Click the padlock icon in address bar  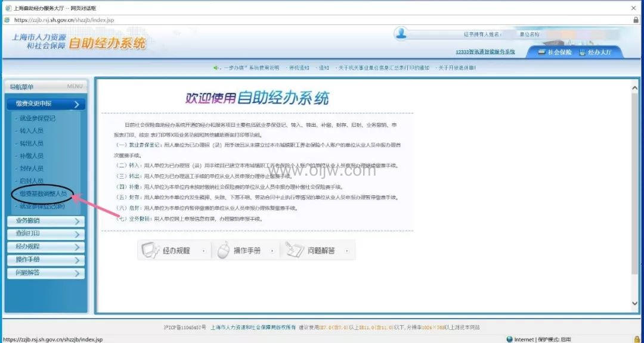pos(636,20)
